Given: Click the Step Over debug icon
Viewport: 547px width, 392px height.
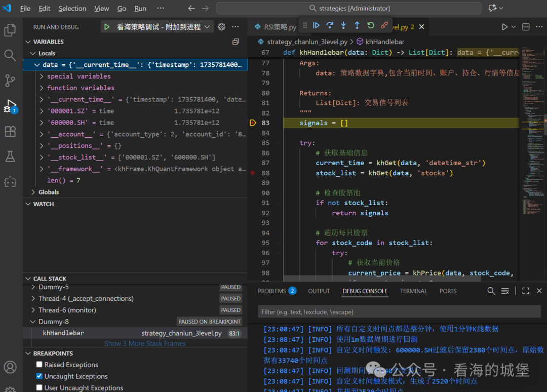Looking at the screenshot, I should point(330,25).
